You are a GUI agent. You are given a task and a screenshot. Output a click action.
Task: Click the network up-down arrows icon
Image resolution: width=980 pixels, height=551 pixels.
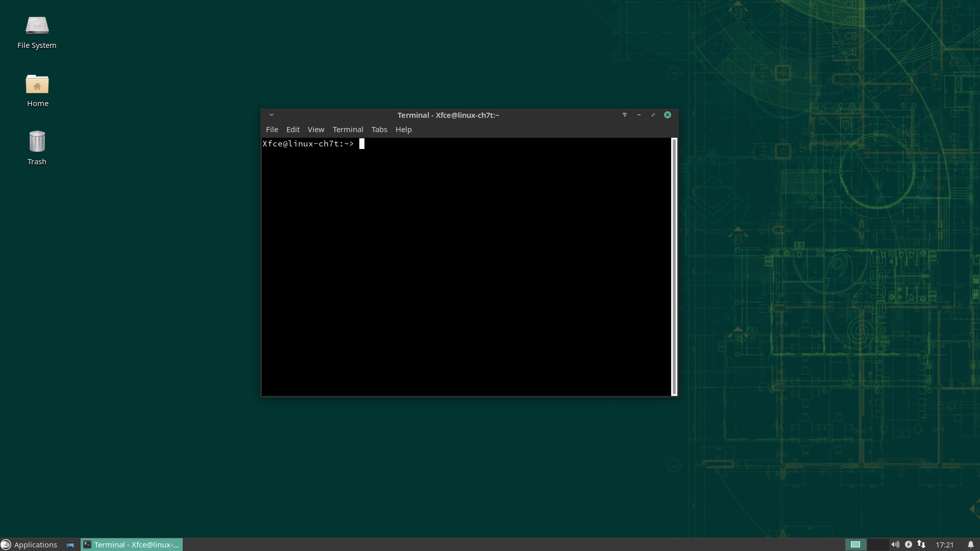point(921,544)
